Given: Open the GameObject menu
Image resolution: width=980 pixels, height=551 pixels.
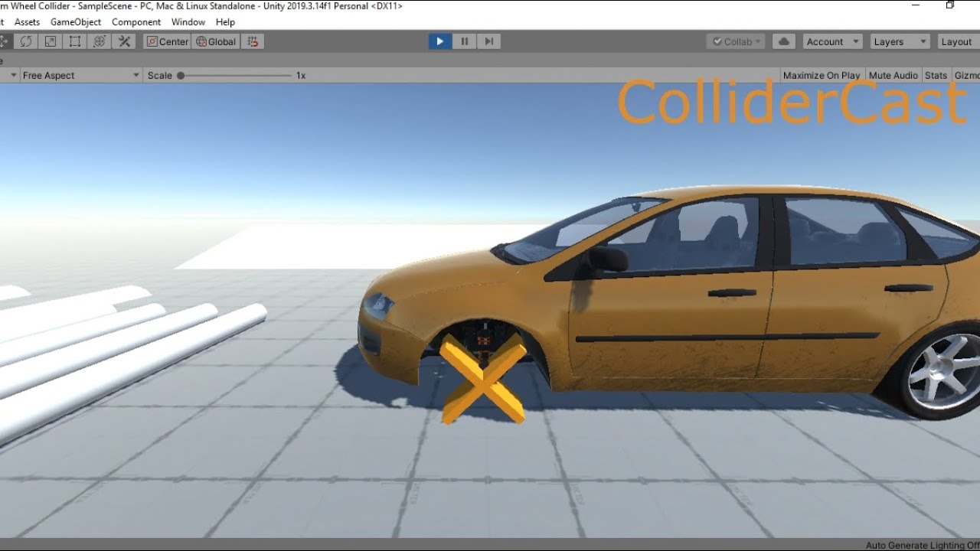Looking at the screenshot, I should pyautogui.click(x=76, y=22).
